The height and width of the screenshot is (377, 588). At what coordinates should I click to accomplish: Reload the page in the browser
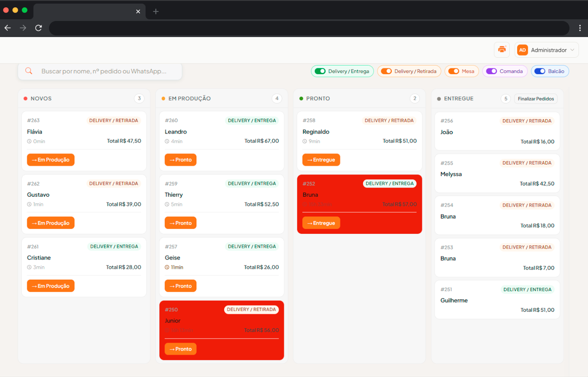38,28
